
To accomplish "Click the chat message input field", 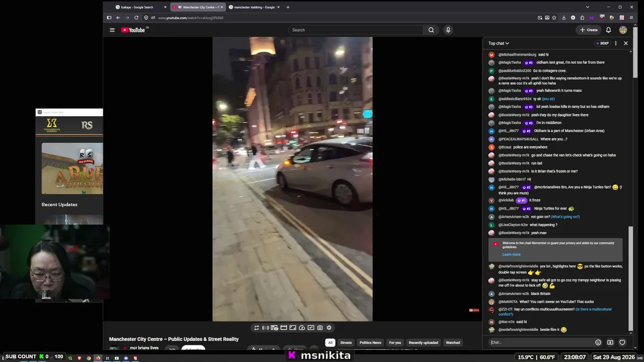I will tap(541, 342).
